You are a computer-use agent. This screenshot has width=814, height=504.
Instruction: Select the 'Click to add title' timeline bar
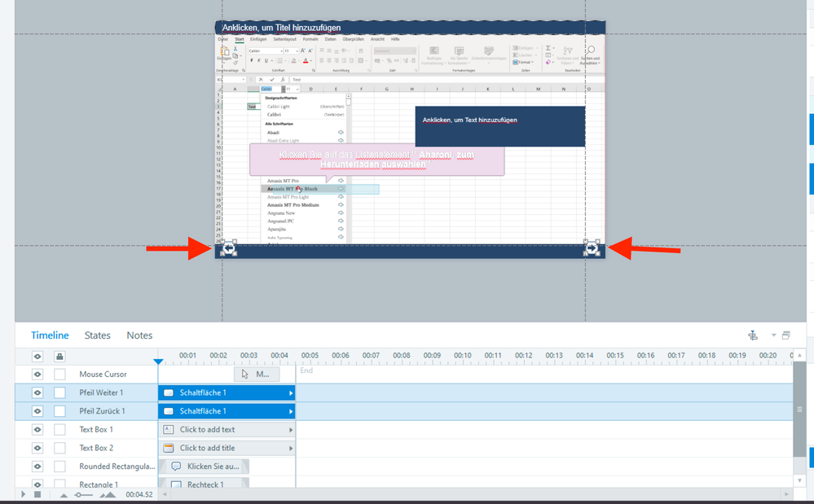227,448
